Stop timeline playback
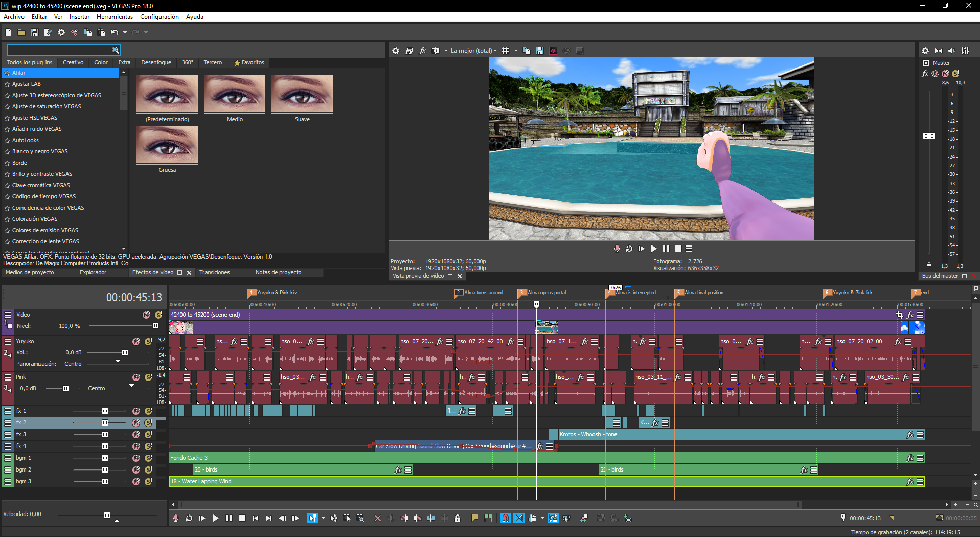 (x=242, y=518)
